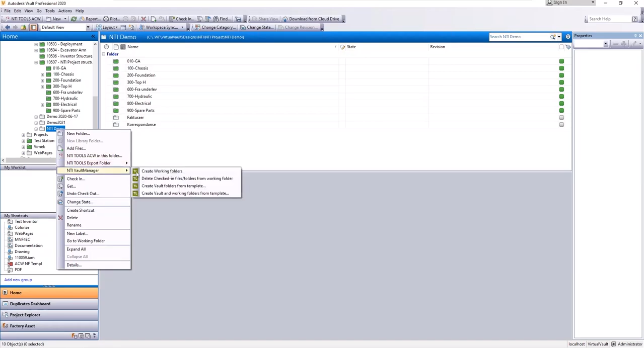This screenshot has height=348, width=644.
Task: Open the Go menu
Action: 39,11
